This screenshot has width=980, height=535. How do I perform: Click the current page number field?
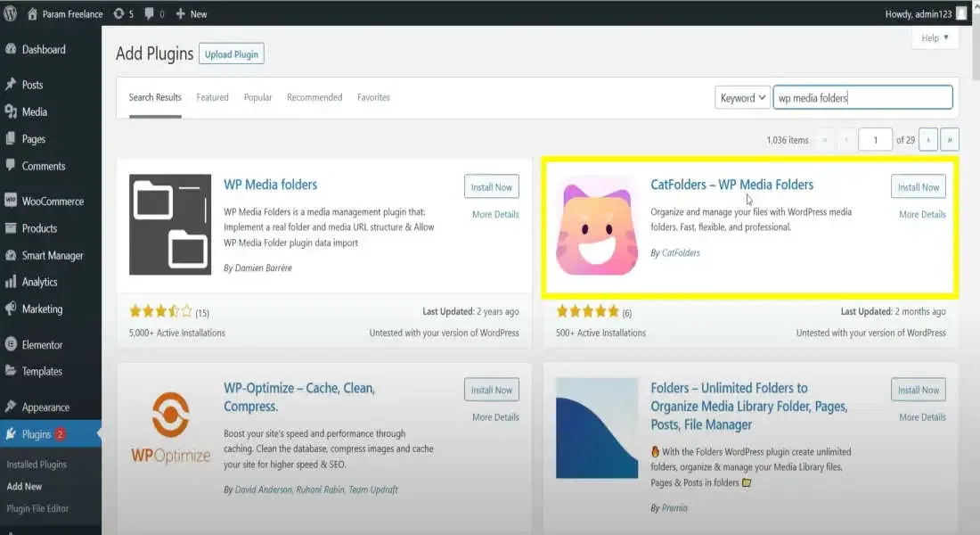pos(875,139)
